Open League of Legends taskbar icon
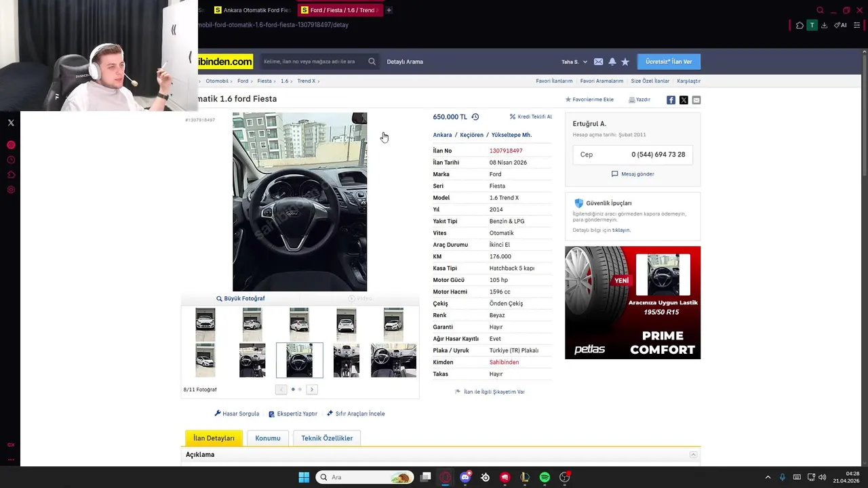The width and height of the screenshot is (868, 488). (525, 477)
